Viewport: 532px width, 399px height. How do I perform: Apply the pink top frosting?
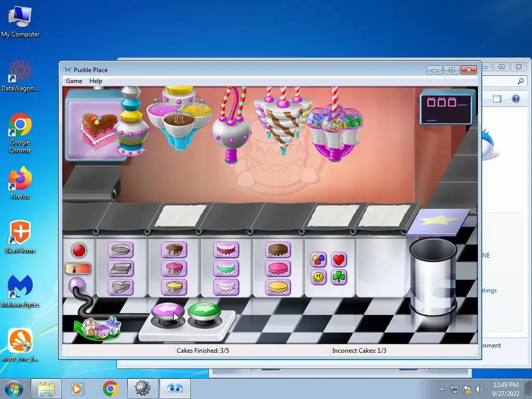pos(278,269)
